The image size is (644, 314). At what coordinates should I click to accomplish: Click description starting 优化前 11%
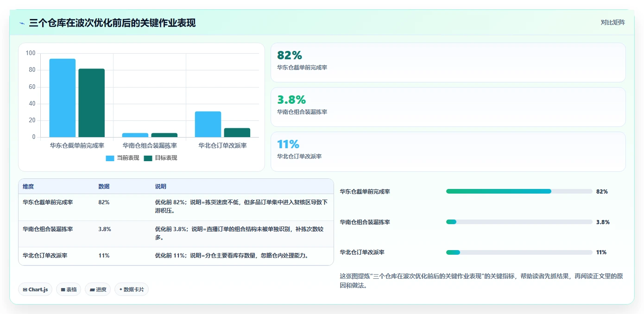[232, 255]
